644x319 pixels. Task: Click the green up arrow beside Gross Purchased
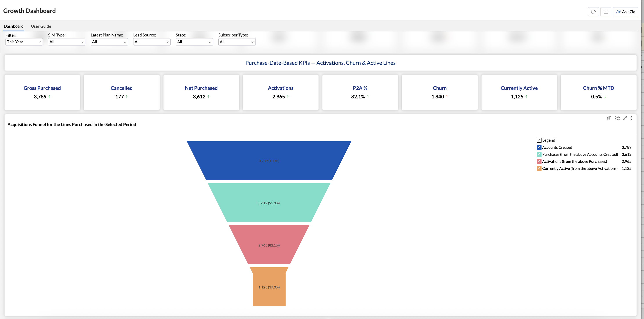tap(49, 97)
